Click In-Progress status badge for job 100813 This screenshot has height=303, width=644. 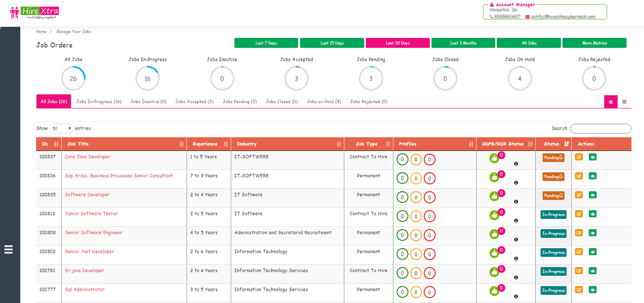(554, 215)
